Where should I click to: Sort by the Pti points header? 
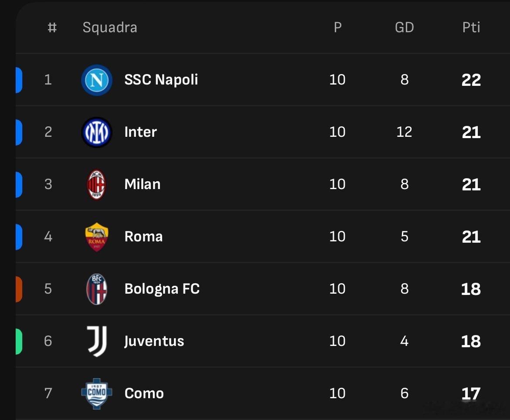coord(471,27)
